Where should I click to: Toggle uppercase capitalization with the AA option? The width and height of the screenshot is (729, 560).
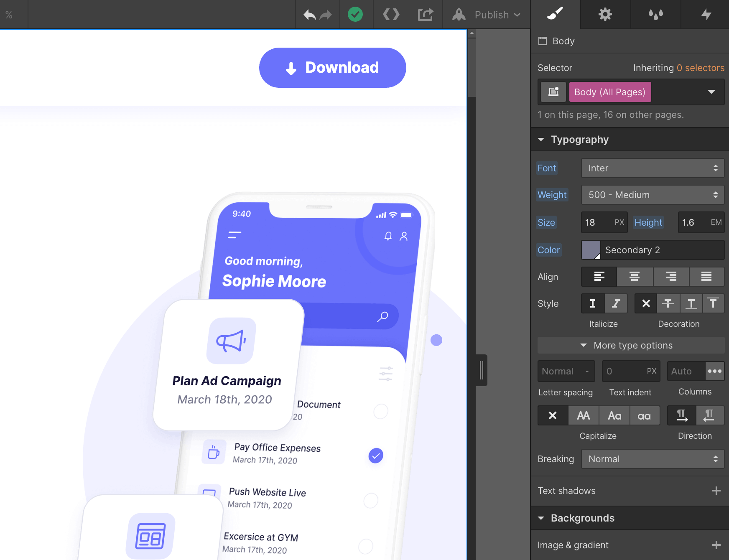[584, 415]
